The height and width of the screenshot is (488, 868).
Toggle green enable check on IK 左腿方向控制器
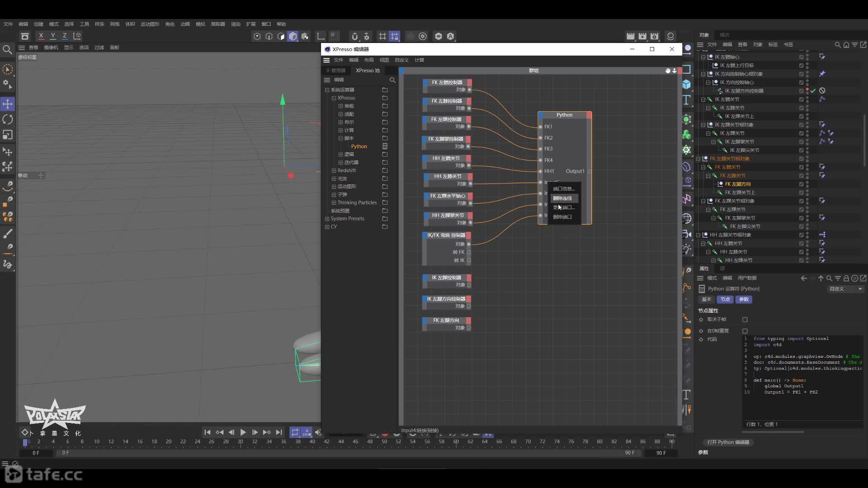[x=813, y=91]
